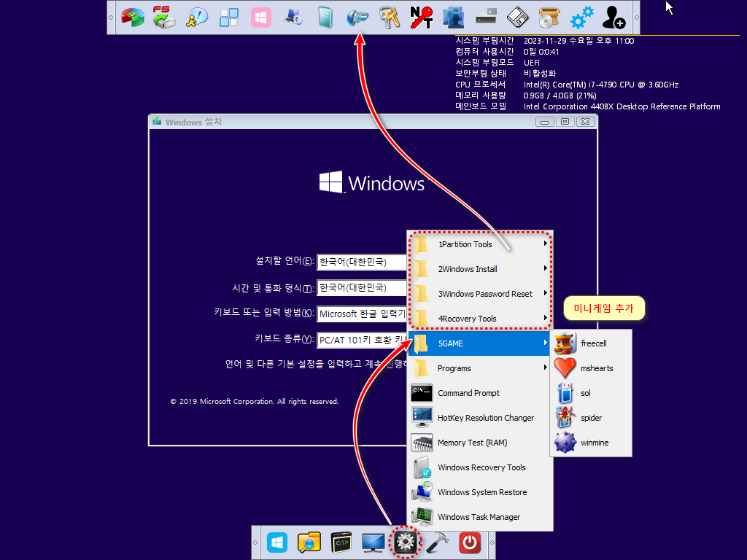
Task: Expand the 2Windows Install submenu arrow
Action: (x=546, y=268)
